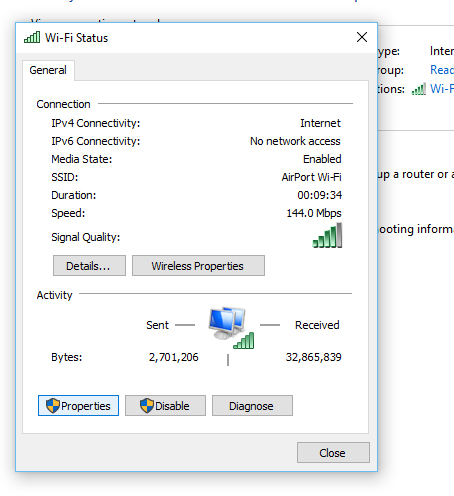Click Media State value 'Enabled'
454x496 pixels.
(x=322, y=159)
